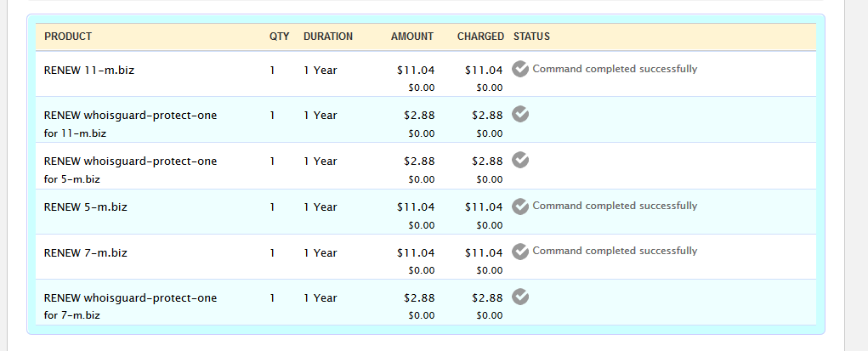Screen dimensions: 868x351
Task: Click the checkmark for whoisguard for 11-m.biz
Action: click(x=521, y=115)
